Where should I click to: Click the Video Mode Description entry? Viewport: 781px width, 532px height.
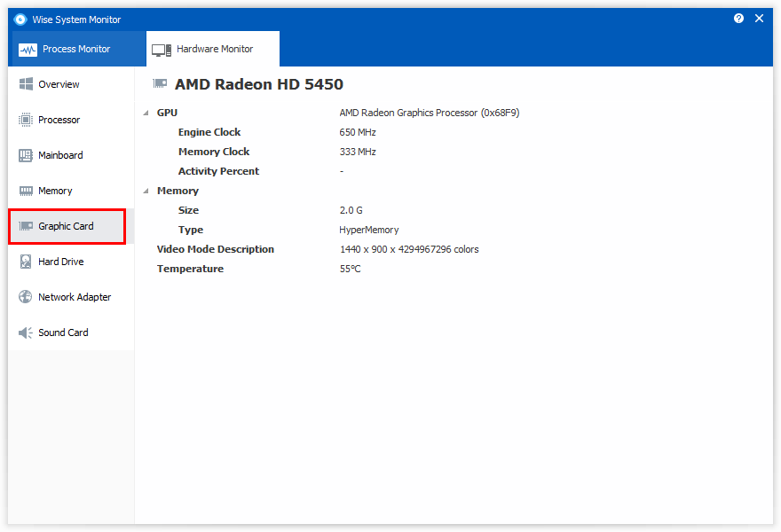pos(216,249)
